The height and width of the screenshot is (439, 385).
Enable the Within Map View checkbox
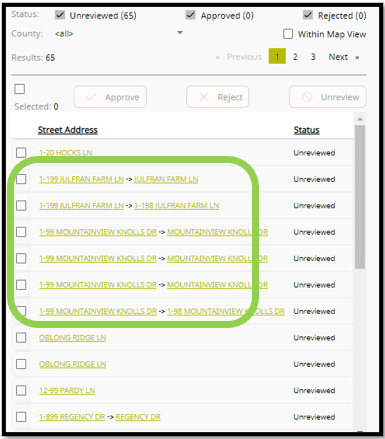click(288, 34)
